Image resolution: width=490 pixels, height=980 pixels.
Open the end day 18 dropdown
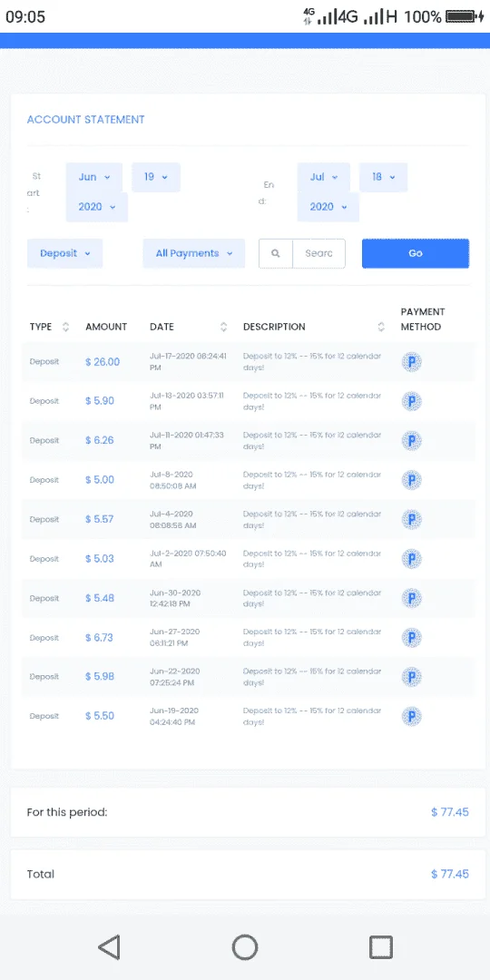coord(383,178)
